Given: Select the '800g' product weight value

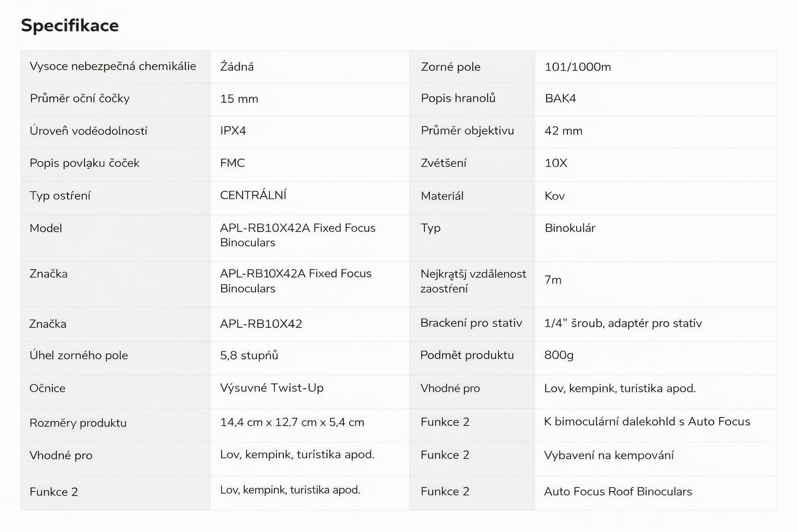Looking at the screenshot, I should tap(558, 355).
